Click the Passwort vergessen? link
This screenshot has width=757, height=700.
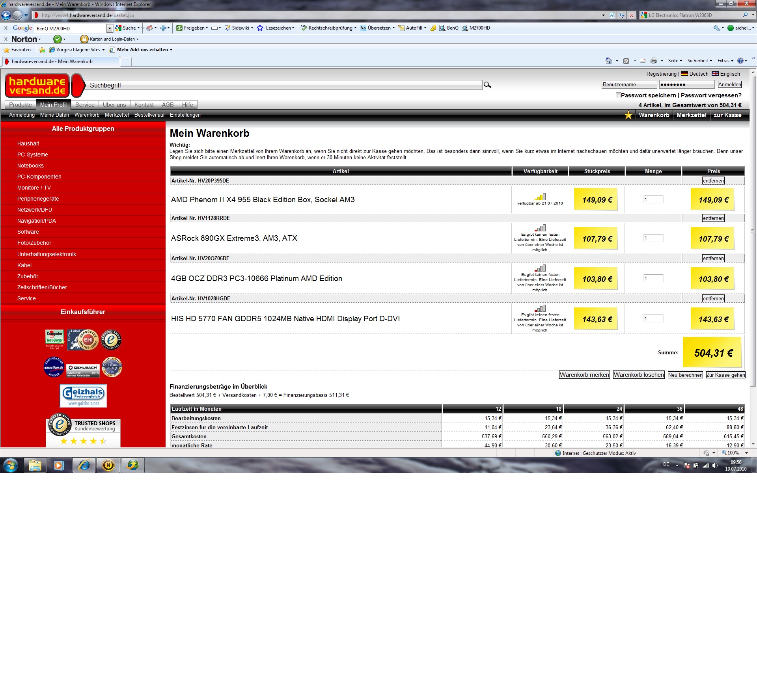pos(711,95)
